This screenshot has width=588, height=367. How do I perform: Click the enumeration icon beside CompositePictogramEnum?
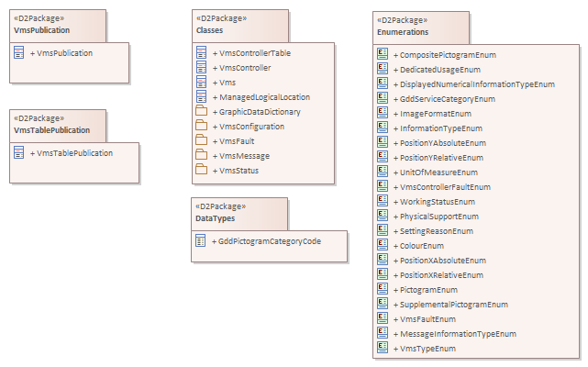[383, 55]
